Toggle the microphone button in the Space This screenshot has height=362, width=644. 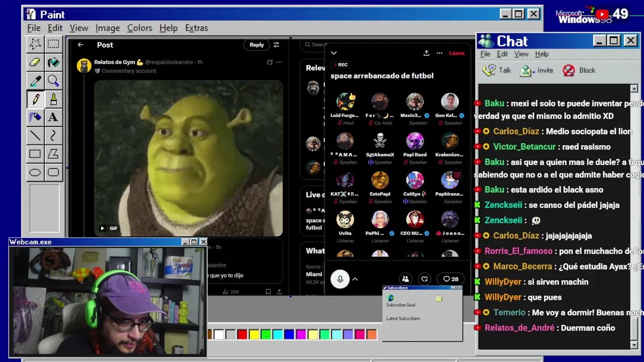coord(340,279)
